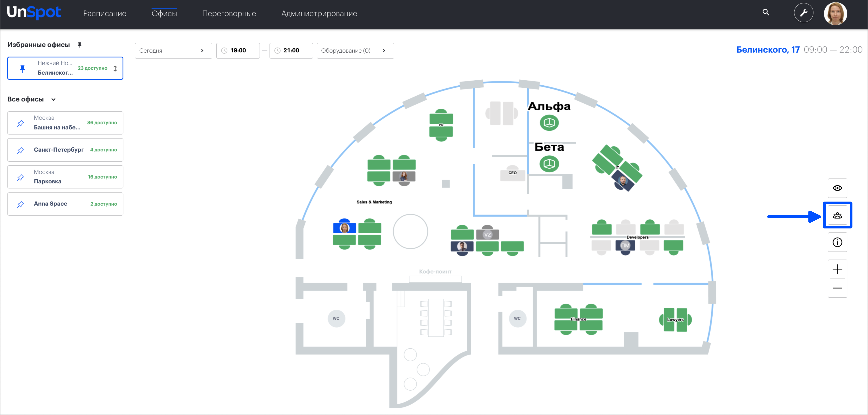Zoom in with the plus button
The image size is (868, 415).
pyautogui.click(x=837, y=269)
